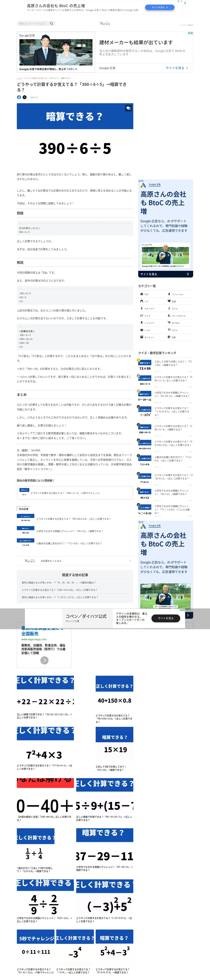The image size is (210, 980).
Task: Open the ファッション category dress icon
Action: coord(169,294)
